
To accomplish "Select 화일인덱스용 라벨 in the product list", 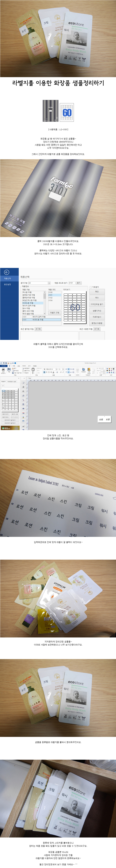I will point(32,300).
